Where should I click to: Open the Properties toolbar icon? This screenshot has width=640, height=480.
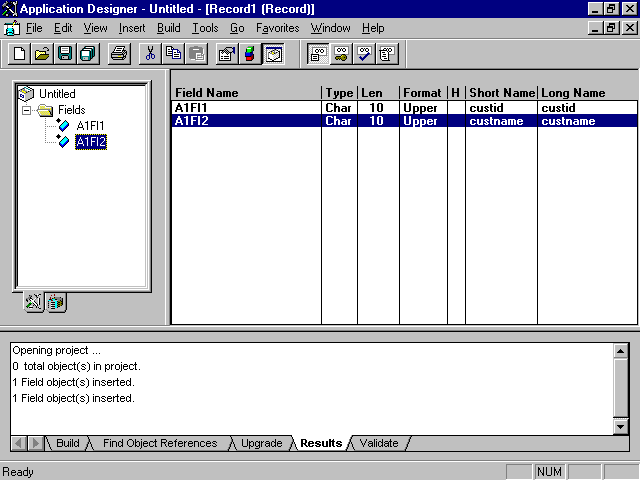click(x=227, y=54)
